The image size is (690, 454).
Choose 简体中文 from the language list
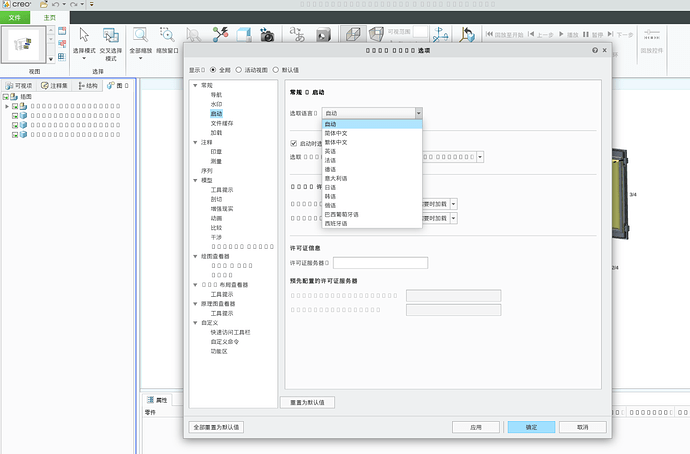(x=338, y=133)
